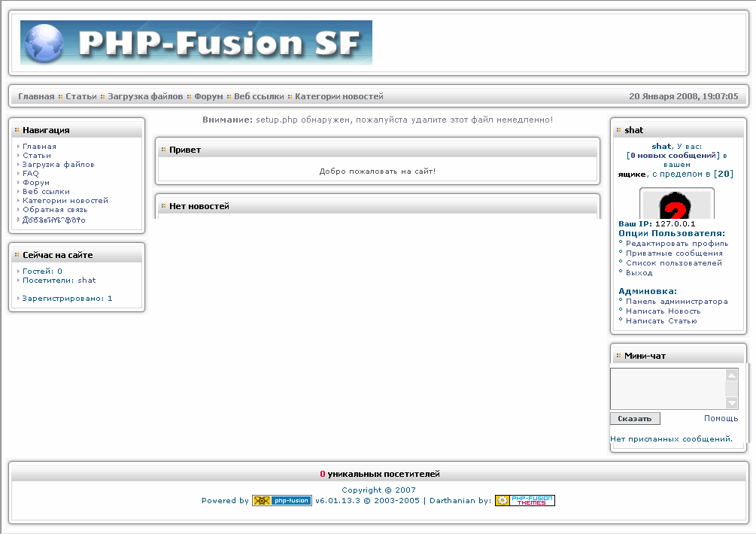756x534 pixels.
Task: Open Статьи in top menu bar
Action: tap(81, 96)
